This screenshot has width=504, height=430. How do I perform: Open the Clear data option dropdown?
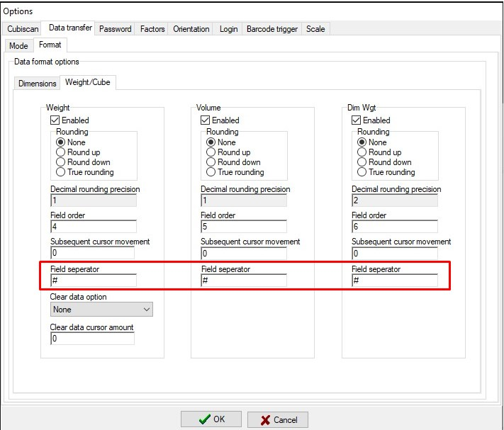tap(101, 310)
